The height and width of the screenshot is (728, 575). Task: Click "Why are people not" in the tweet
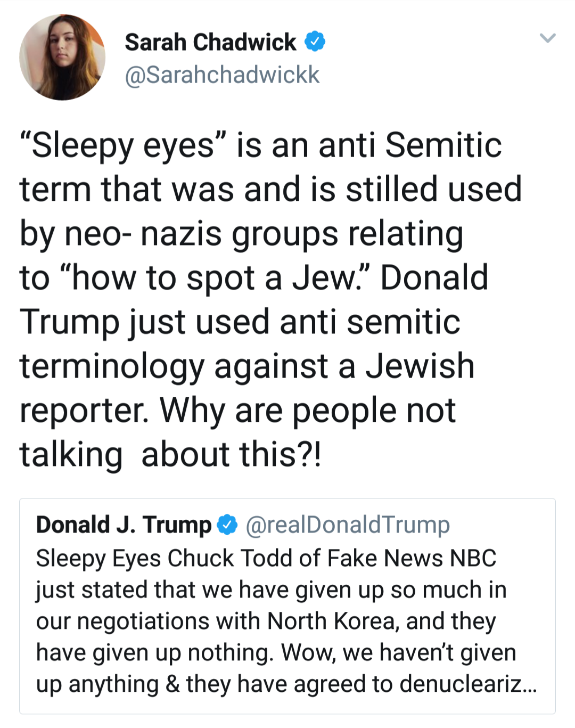point(308,411)
